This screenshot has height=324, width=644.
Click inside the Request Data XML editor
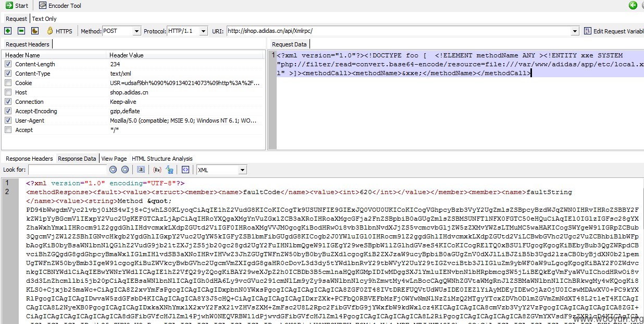point(460,100)
